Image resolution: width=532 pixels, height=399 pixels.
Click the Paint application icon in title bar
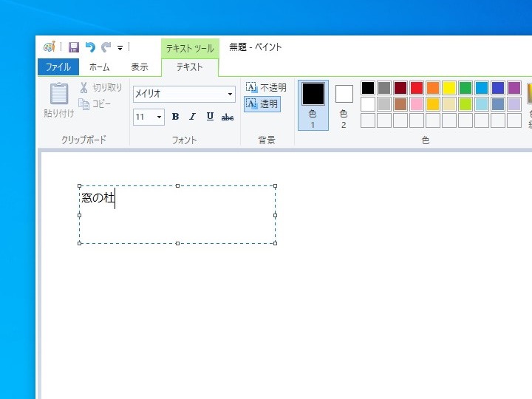(x=50, y=47)
